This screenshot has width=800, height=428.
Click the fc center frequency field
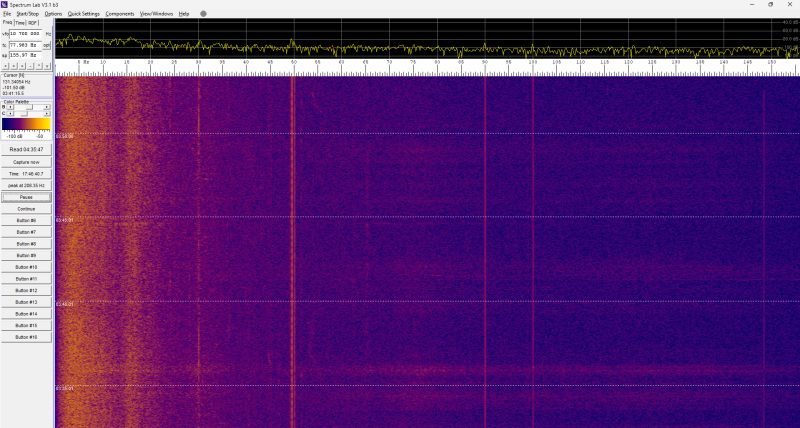tap(26, 45)
